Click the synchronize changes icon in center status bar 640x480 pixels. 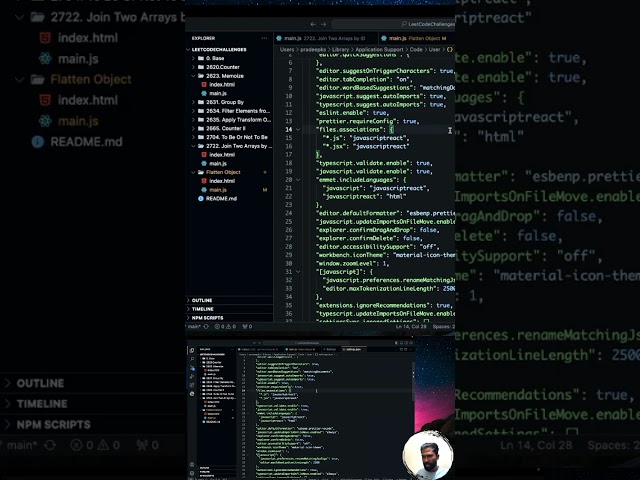click(206, 327)
